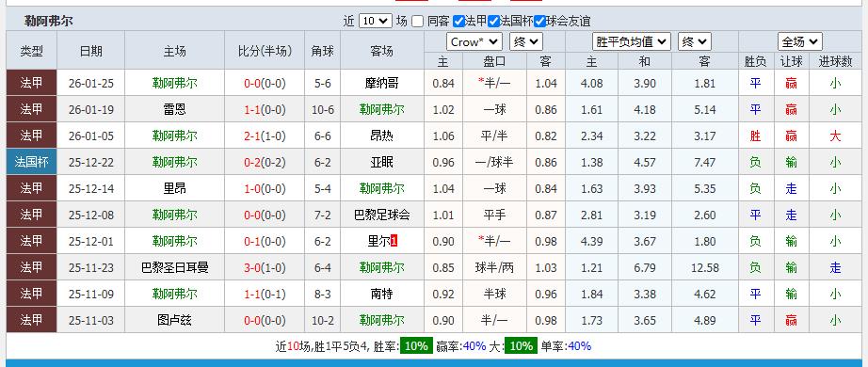
Task: Open 巴黎足球会 away team link
Action: (382, 215)
